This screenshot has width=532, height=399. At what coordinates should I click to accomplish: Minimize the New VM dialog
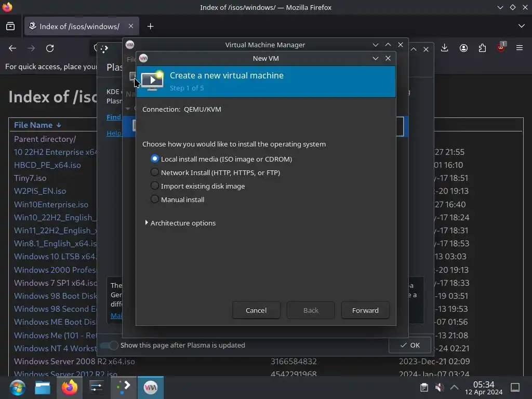(375, 58)
